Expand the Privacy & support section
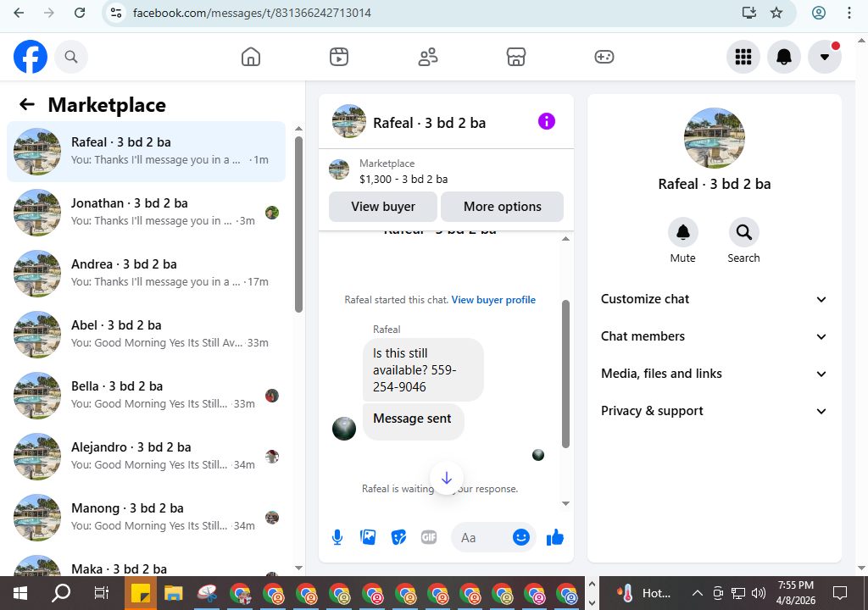This screenshot has height=610, width=868. click(714, 411)
